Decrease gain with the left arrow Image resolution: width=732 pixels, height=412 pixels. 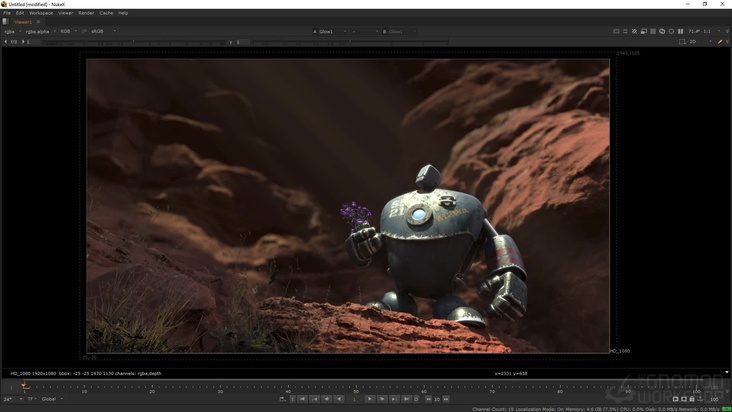pyautogui.click(x=6, y=42)
